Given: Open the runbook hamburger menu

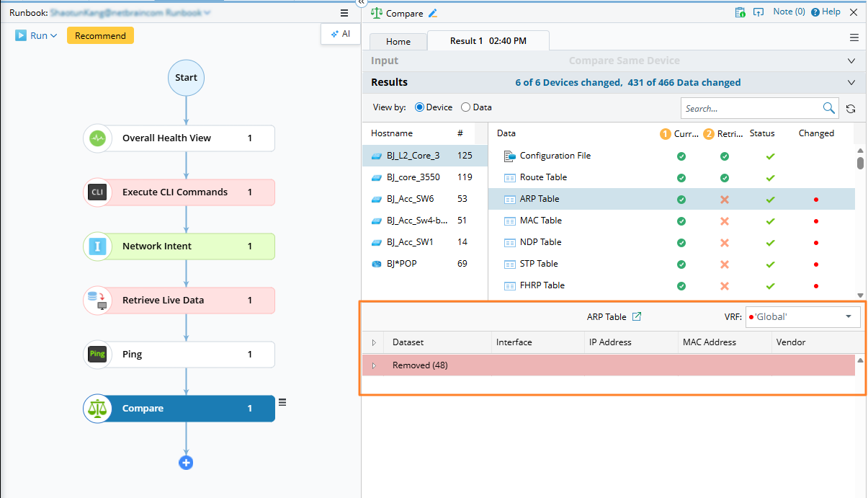Looking at the screenshot, I should (x=344, y=13).
